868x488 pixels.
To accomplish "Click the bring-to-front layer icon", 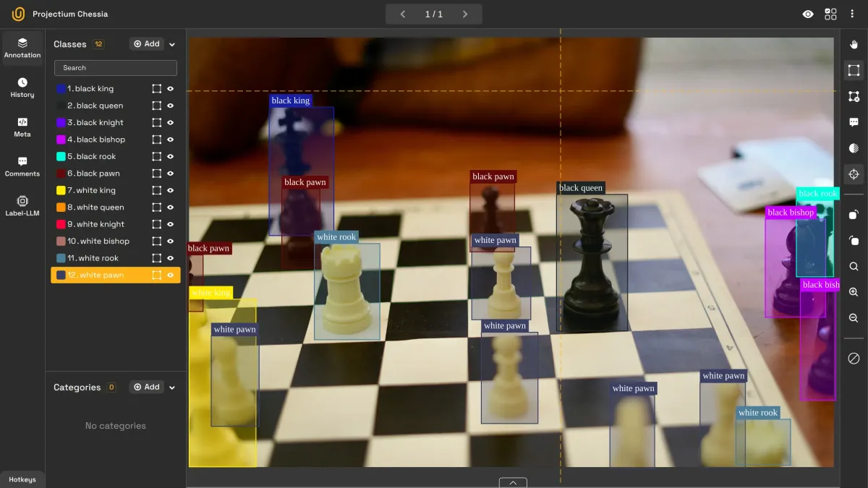I will click(854, 215).
